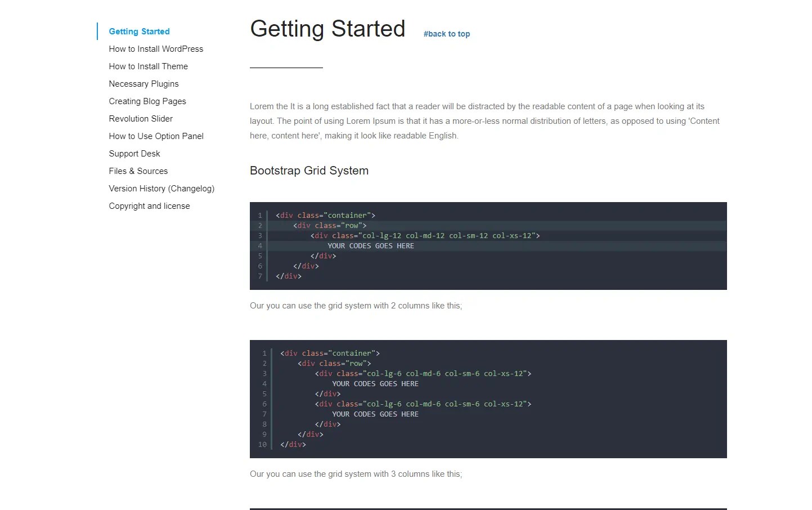The image size is (812, 510).
Task: Open the Files & Sources page
Action: tap(138, 171)
